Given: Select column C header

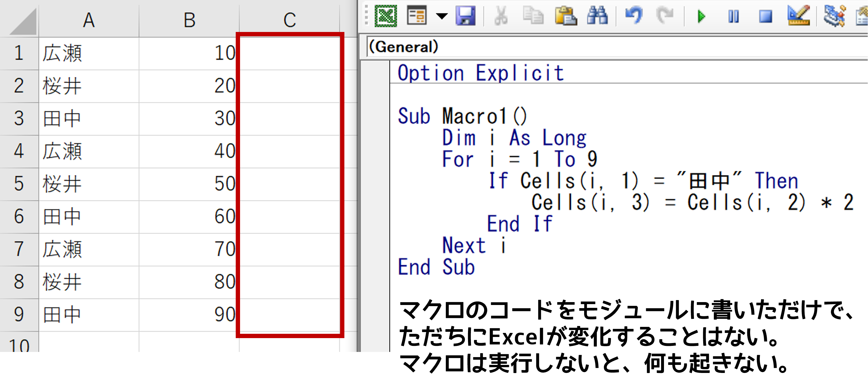Looking at the screenshot, I should coord(290,20).
